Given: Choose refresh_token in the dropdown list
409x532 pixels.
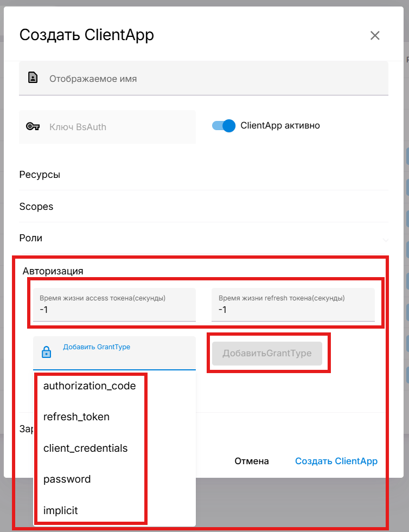Looking at the screenshot, I should [x=76, y=417].
